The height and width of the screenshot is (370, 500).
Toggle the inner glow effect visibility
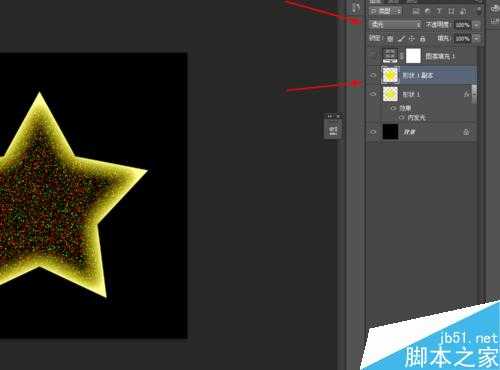click(401, 117)
